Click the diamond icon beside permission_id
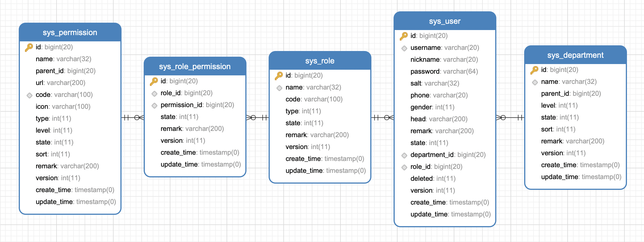644x242 pixels. 154,105
